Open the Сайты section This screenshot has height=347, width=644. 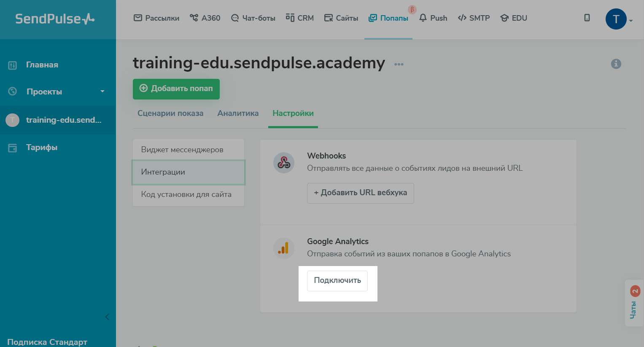coord(341,18)
